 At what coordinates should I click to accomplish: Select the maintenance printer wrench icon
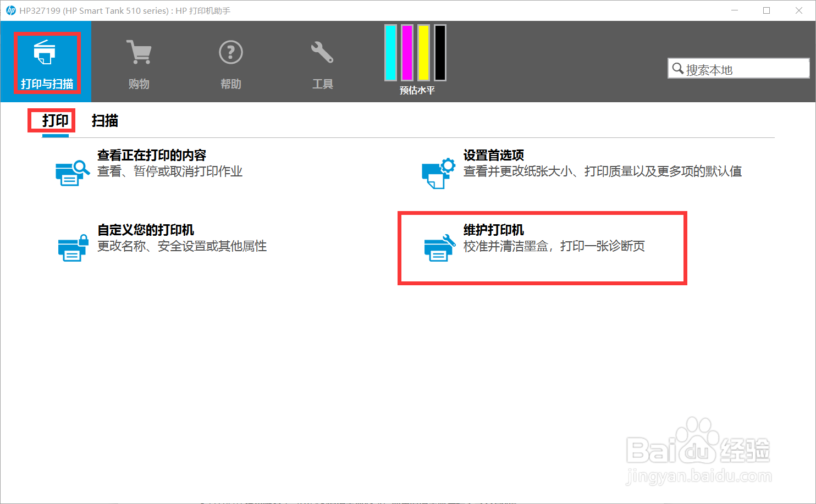[x=438, y=247]
